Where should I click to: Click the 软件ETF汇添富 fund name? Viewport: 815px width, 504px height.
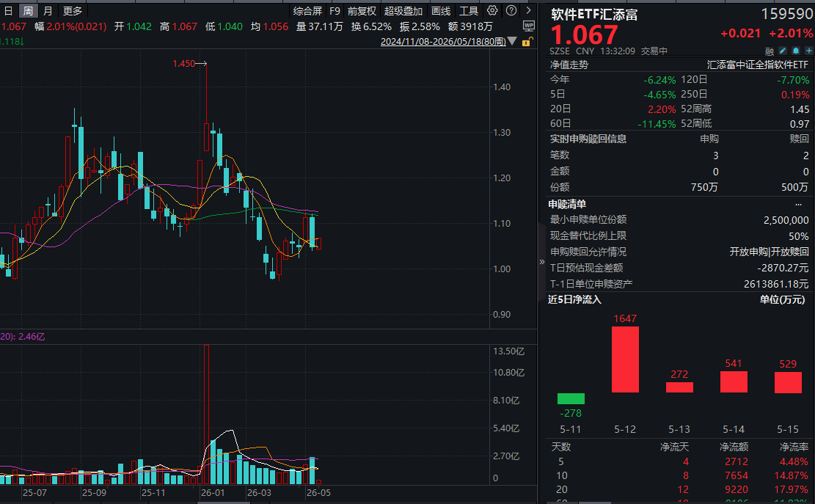click(595, 15)
